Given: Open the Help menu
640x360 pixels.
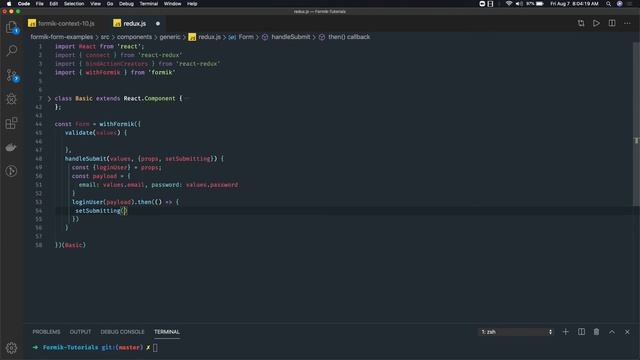Looking at the screenshot, I should click(x=192, y=4).
